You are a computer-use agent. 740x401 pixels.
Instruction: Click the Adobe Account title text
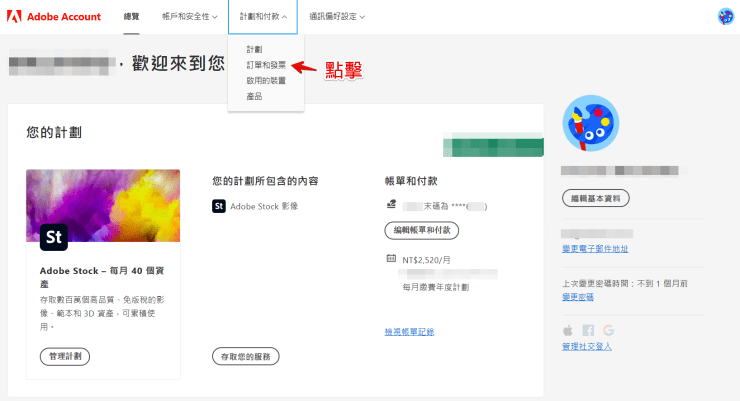(x=64, y=17)
